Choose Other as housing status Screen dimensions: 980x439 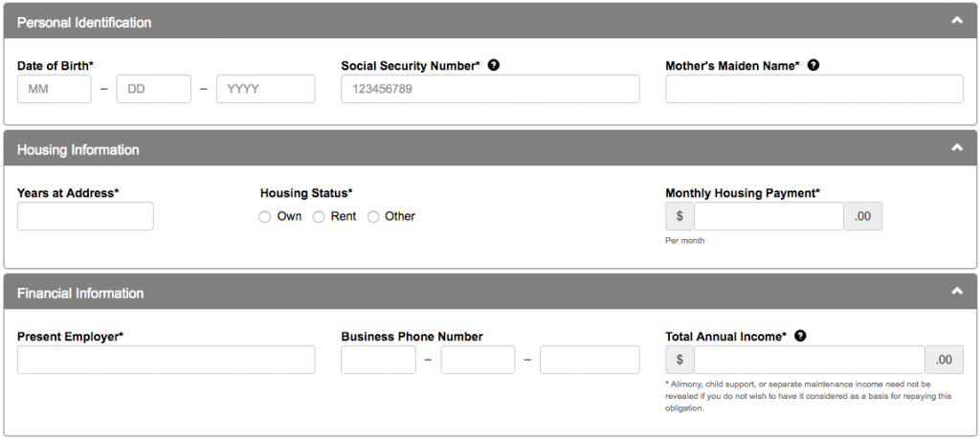373,217
